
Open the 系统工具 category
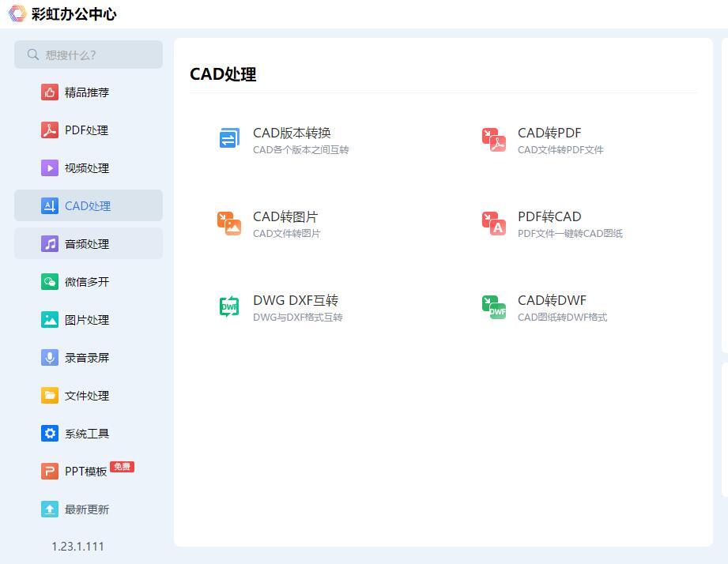point(87,433)
